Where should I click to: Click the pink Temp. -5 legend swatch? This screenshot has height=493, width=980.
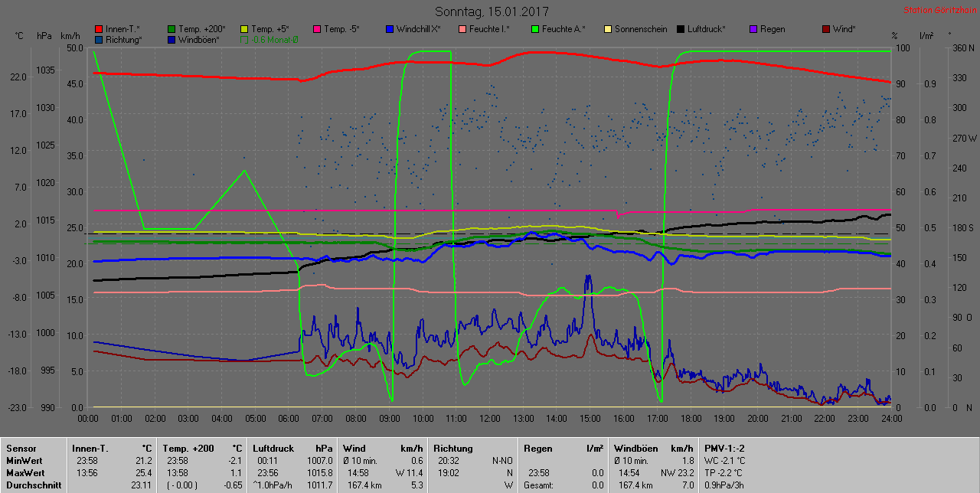(x=317, y=29)
